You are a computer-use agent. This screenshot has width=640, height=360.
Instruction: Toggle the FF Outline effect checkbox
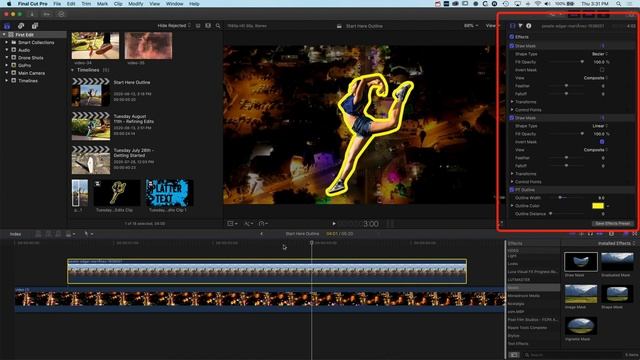coord(511,190)
